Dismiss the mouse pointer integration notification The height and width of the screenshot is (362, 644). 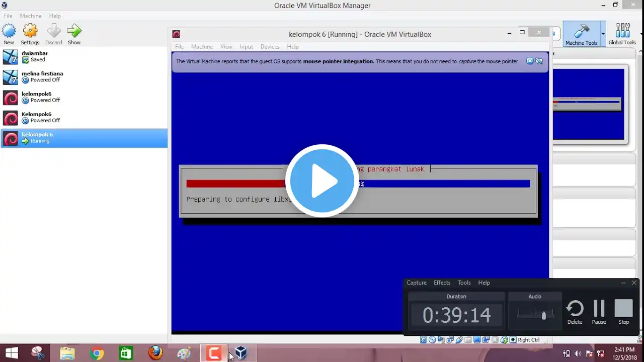tap(530, 61)
